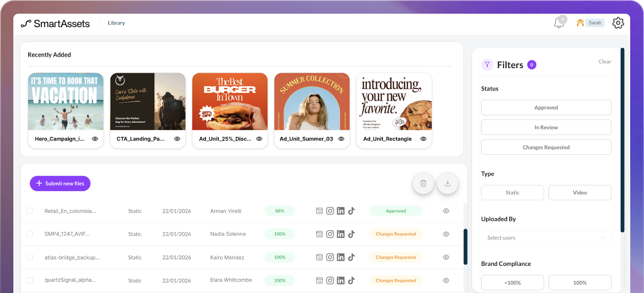Viewport: 644px width, 293px height.
Task: Click the Retail_En_colombia file name
Action: tap(70, 211)
